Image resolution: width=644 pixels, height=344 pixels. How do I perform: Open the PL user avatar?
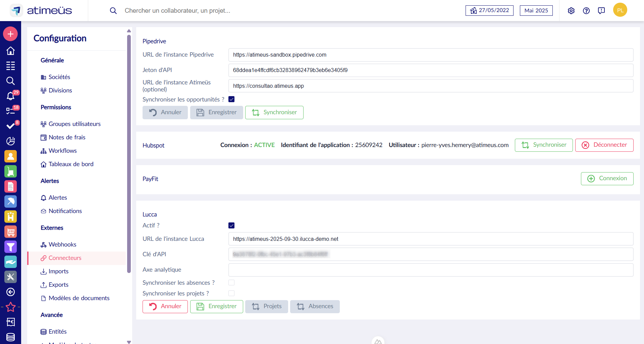coord(620,10)
